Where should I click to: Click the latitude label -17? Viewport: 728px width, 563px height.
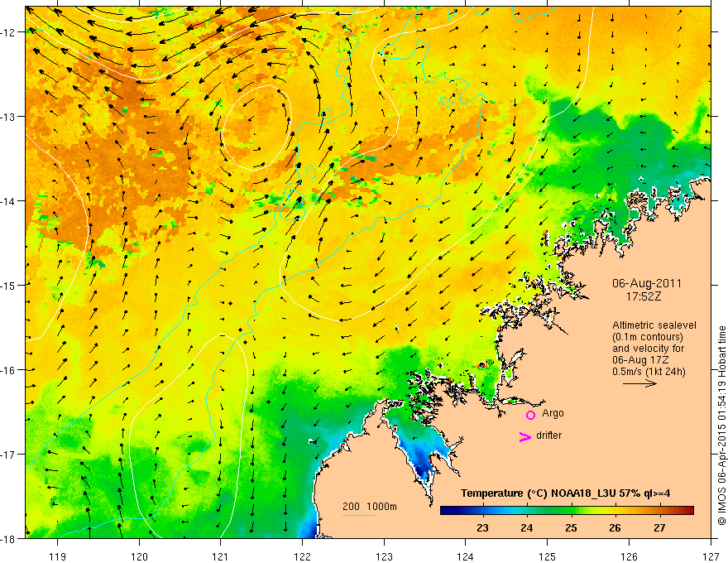pyautogui.click(x=9, y=454)
